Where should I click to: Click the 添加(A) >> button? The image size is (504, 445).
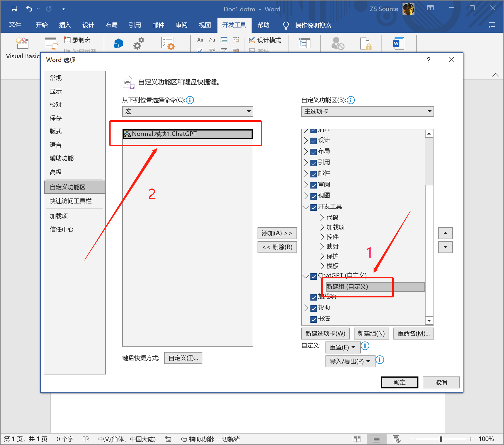click(277, 233)
